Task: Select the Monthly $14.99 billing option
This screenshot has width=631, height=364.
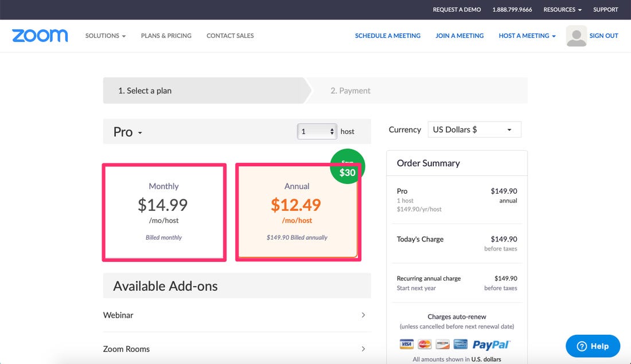Action: click(164, 212)
